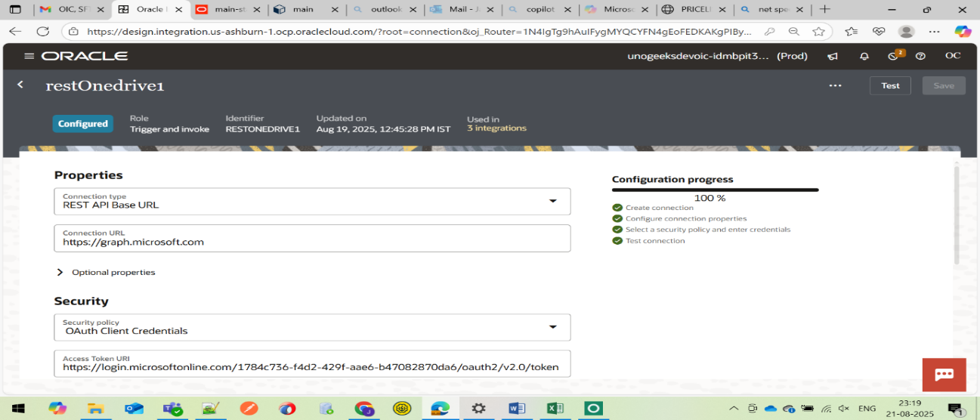Image resolution: width=980 pixels, height=420 pixels.
Task: Open the OneDrive cloud tray icon
Action: pos(771,409)
